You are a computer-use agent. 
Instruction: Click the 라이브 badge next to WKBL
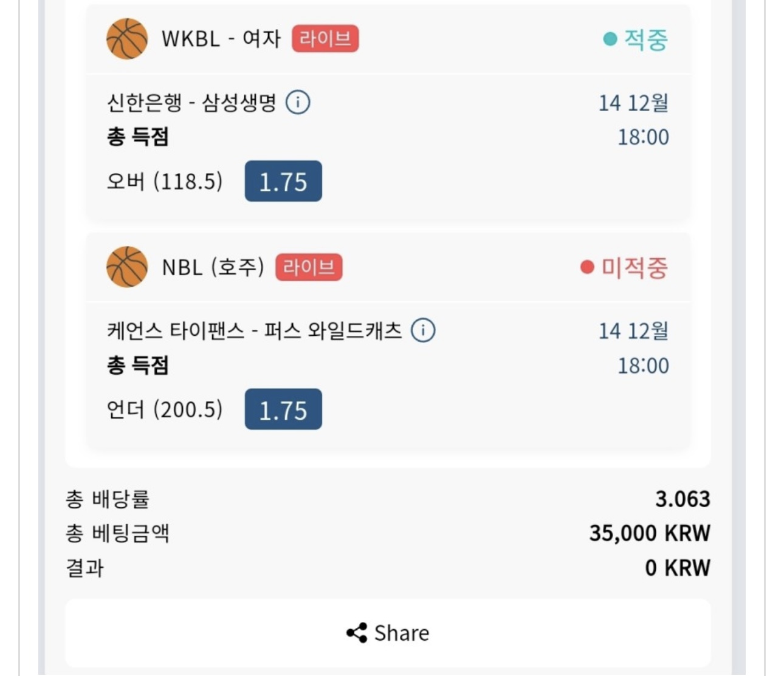click(325, 39)
